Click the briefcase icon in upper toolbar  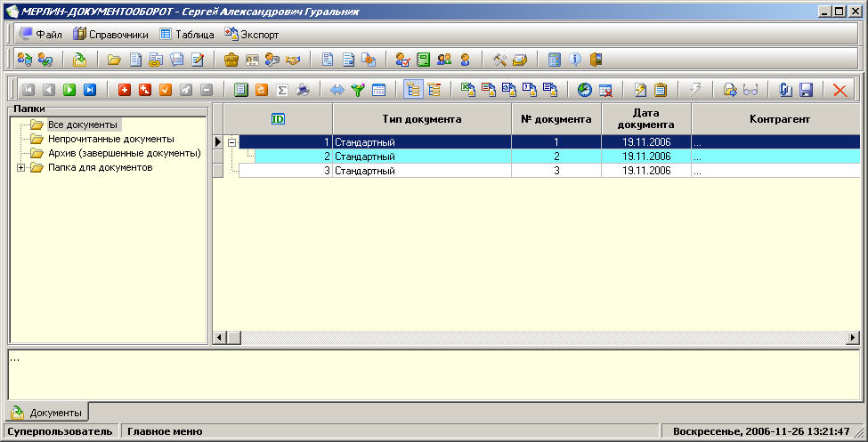[x=231, y=60]
